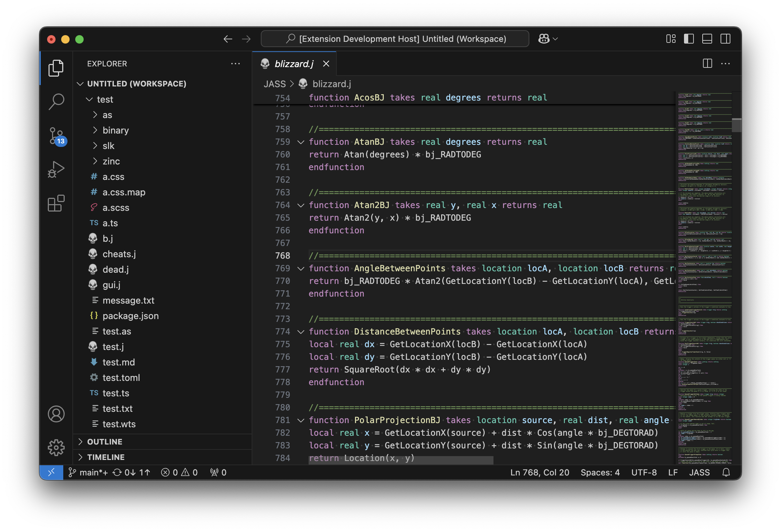Screen dimensions: 781x532
Task: Open the Accounts menu icon
Action: click(56, 414)
